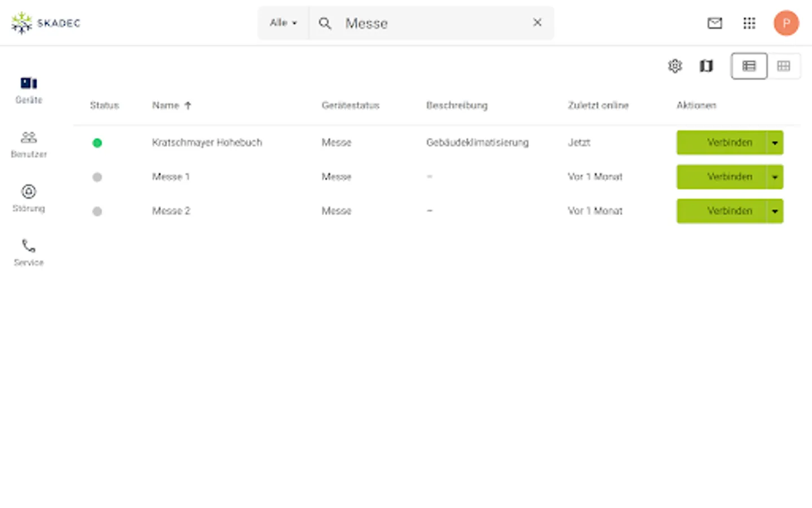The height and width of the screenshot is (508, 812).
Task: Click the SKADEC logo
Action: (x=46, y=23)
